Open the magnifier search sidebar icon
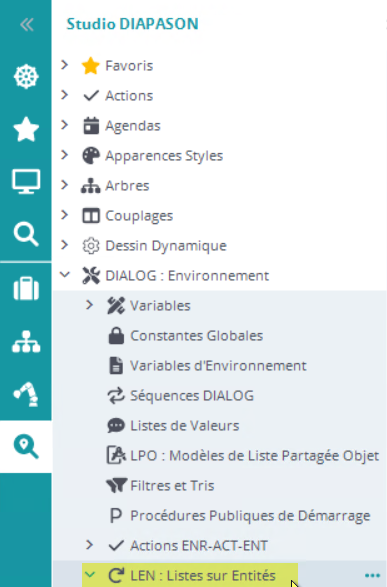Viewport: 387px width, 587px height. coord(26,234)
